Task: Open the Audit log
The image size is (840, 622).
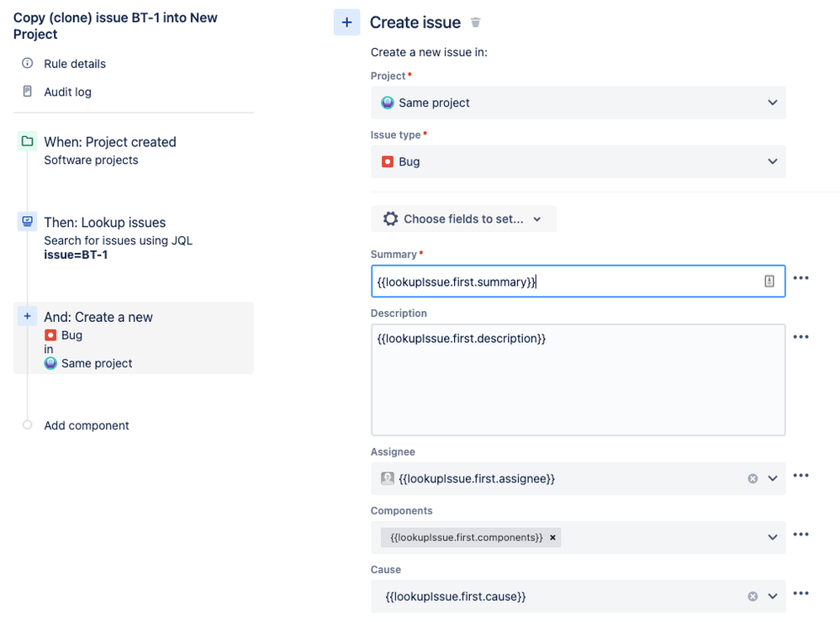Action: click(67, 92)
